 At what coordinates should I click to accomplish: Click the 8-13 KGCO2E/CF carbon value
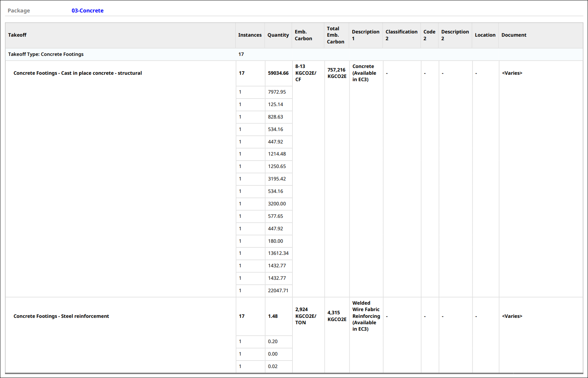click(306, 73)
